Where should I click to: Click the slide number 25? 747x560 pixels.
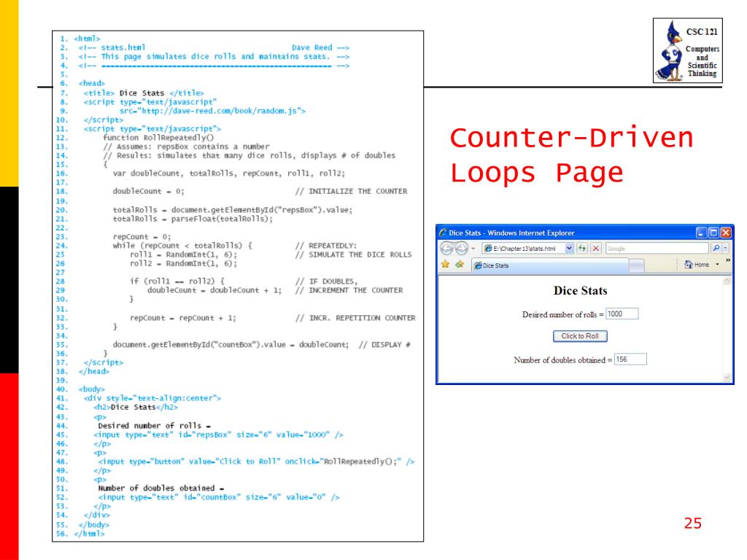pos(693,524)
